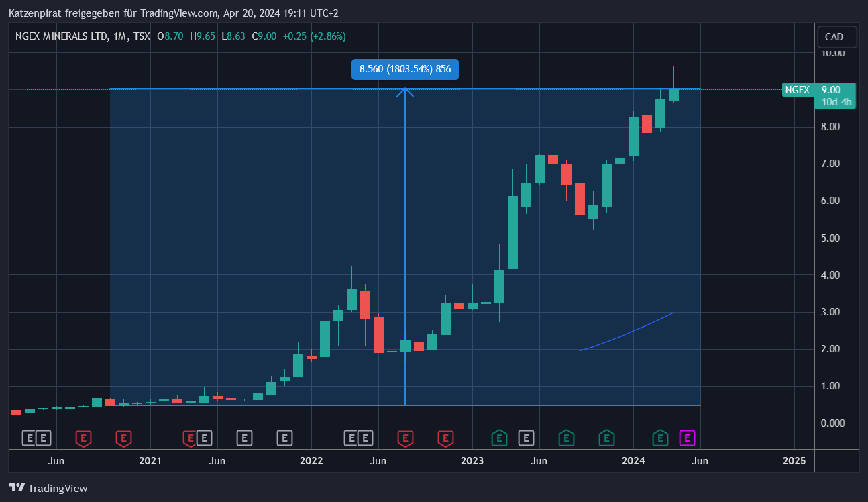
Task: Click the red earnings marker nearest before 2023
Action: tap(445, 438)
